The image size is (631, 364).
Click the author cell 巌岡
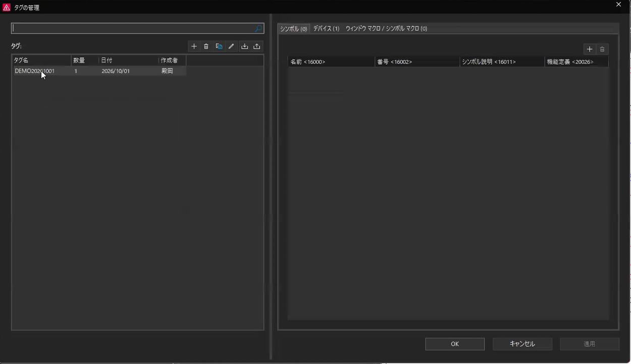(x=167, y=71)
